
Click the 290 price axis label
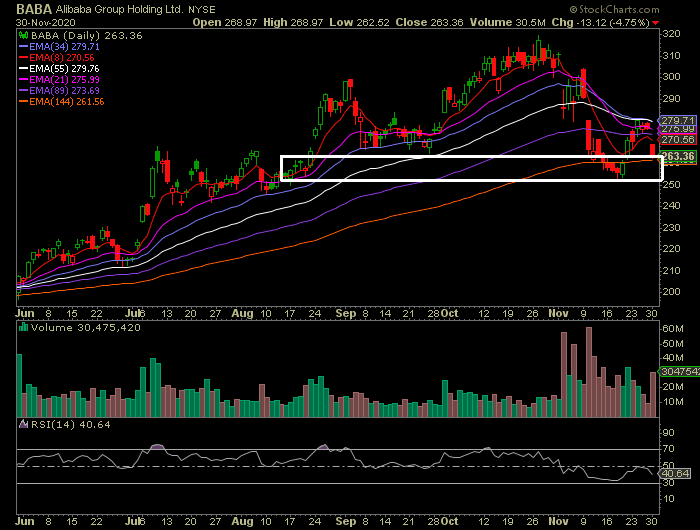671,99
